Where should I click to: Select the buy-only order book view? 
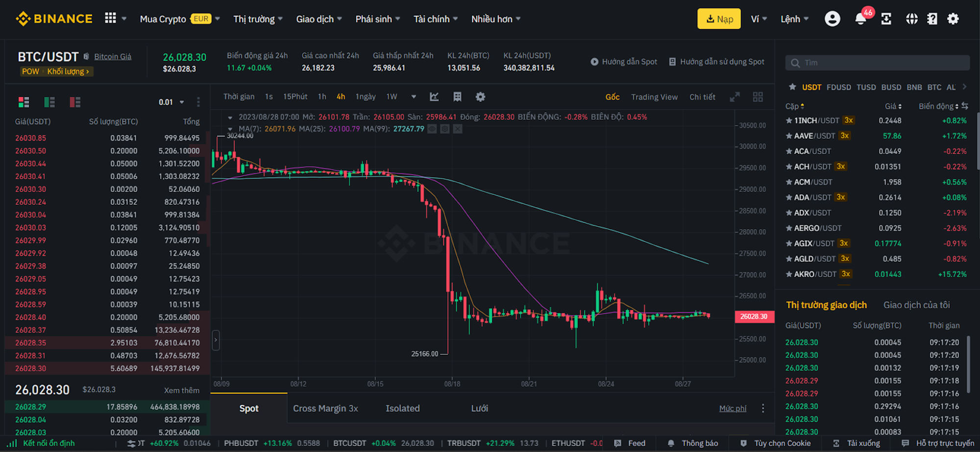point(49,102)
